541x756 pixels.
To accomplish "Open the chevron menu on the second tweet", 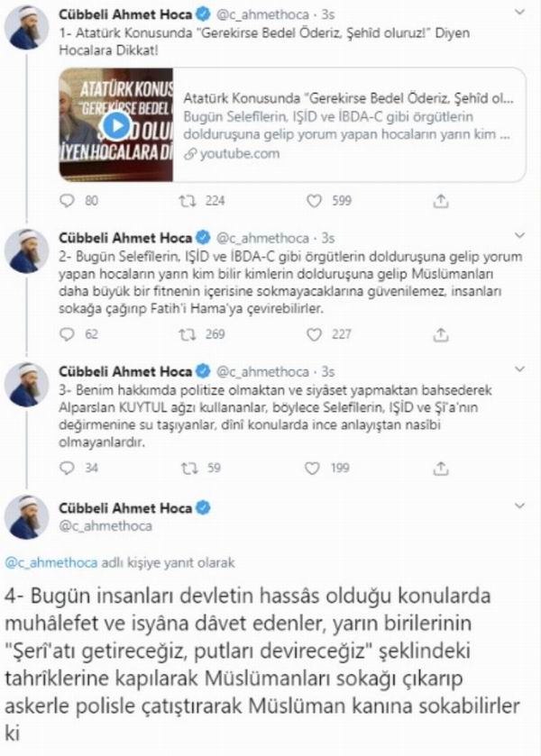I will coord(519,235).
